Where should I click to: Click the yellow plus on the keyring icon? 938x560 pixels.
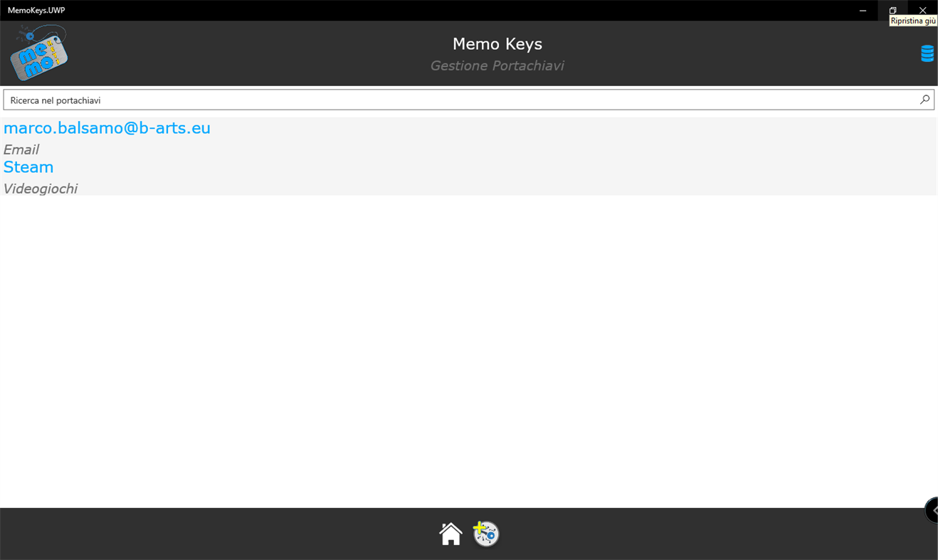481,526
